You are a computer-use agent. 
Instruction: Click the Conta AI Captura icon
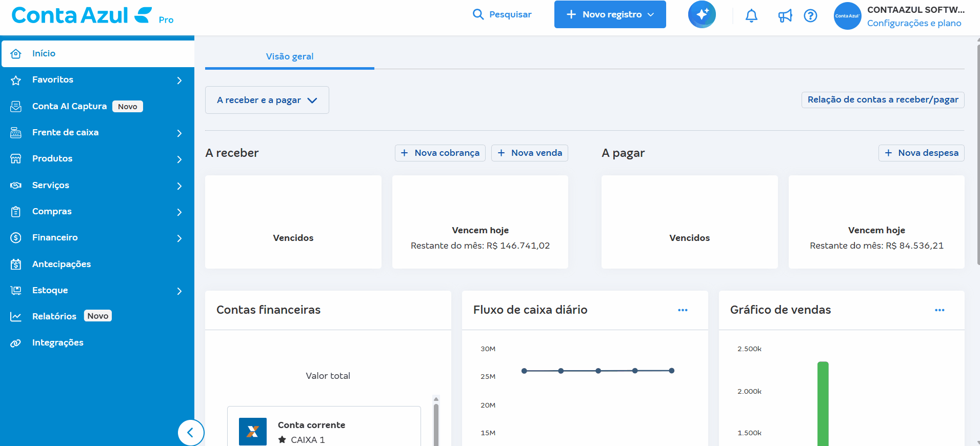[x=16, y=106]
